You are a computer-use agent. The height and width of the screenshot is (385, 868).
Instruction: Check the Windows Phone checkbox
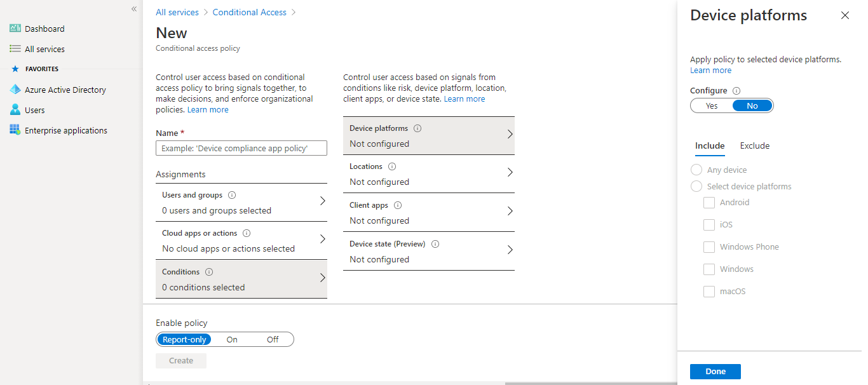[709, 247]
